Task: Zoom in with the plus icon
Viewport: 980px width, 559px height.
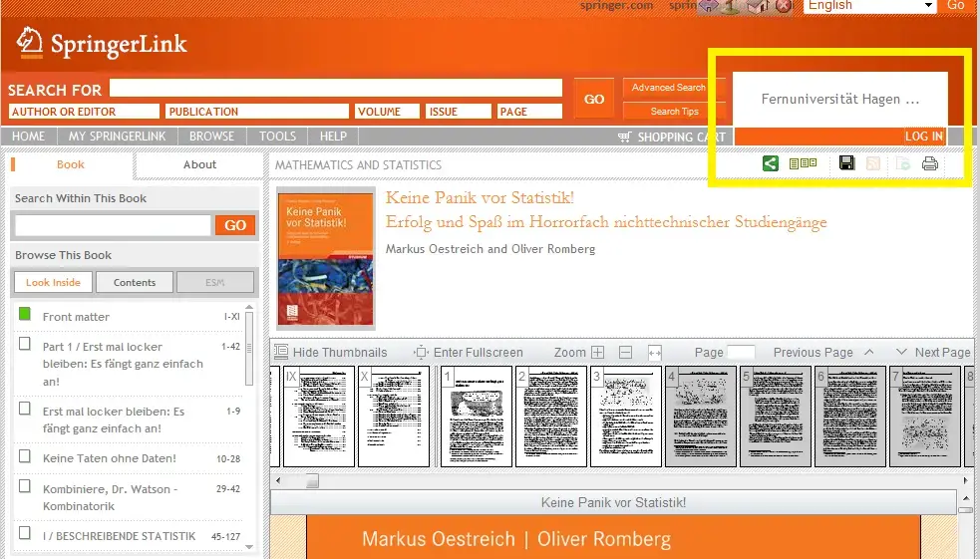Action: pyautogui.click(x=597, y=353)
